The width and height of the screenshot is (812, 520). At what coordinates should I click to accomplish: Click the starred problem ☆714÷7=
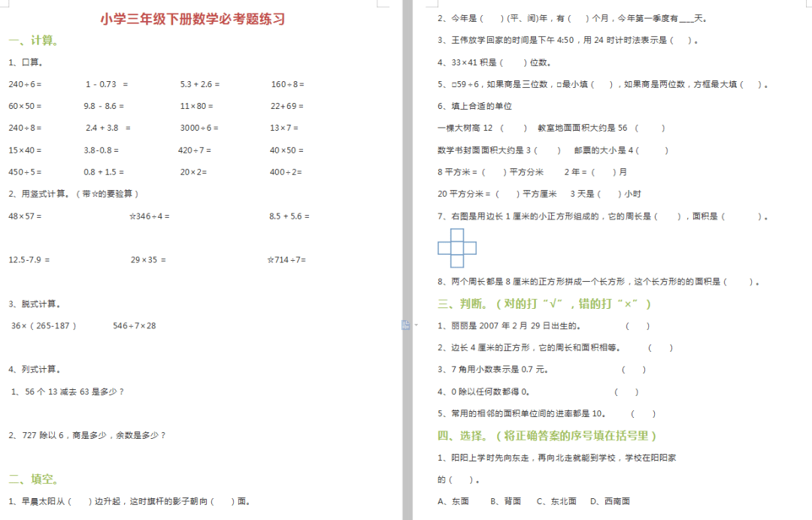tap(286, 260)
